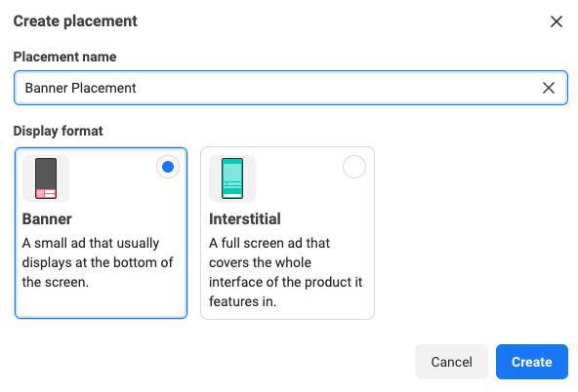Click the Create button

(x=532, y=362)
